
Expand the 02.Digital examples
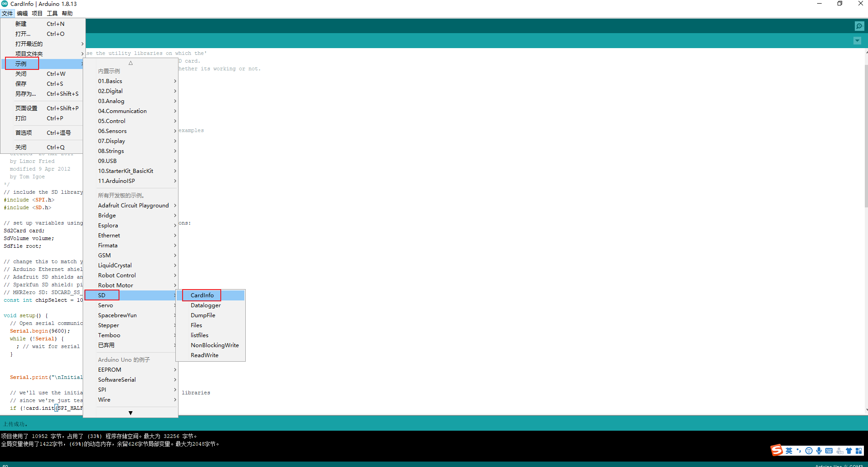coord(130,91)
